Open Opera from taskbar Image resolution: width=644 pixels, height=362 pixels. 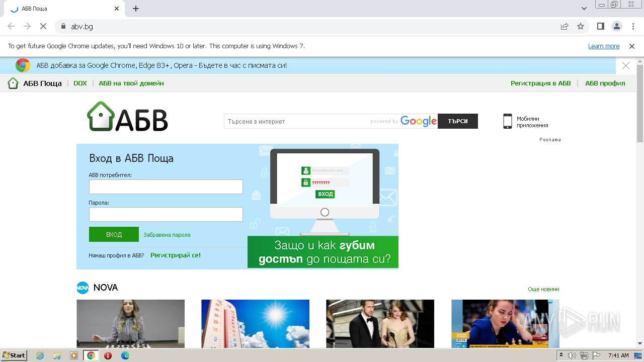click(108, 355)
